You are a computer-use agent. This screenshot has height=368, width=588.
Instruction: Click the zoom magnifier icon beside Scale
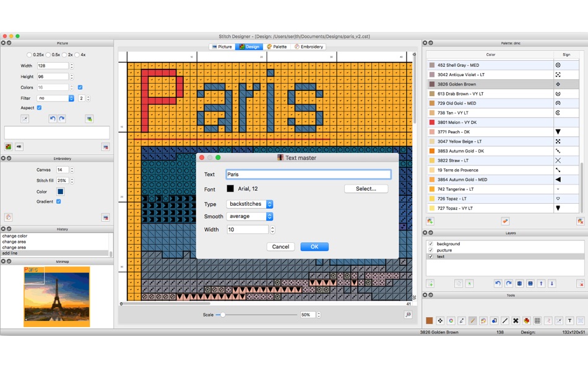[408, 315]
